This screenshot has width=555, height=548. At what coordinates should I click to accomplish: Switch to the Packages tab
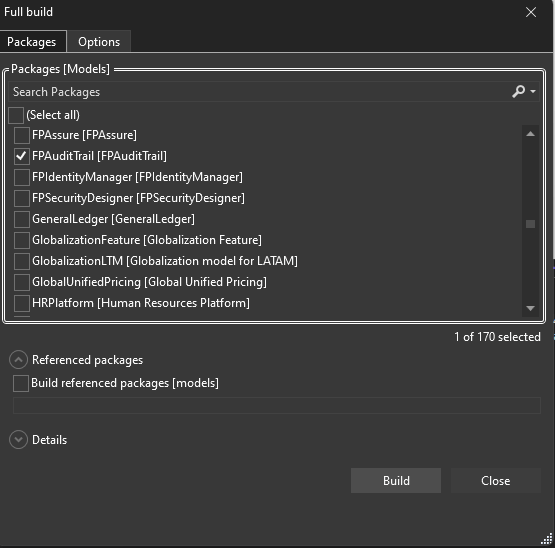tap(32, 42)
